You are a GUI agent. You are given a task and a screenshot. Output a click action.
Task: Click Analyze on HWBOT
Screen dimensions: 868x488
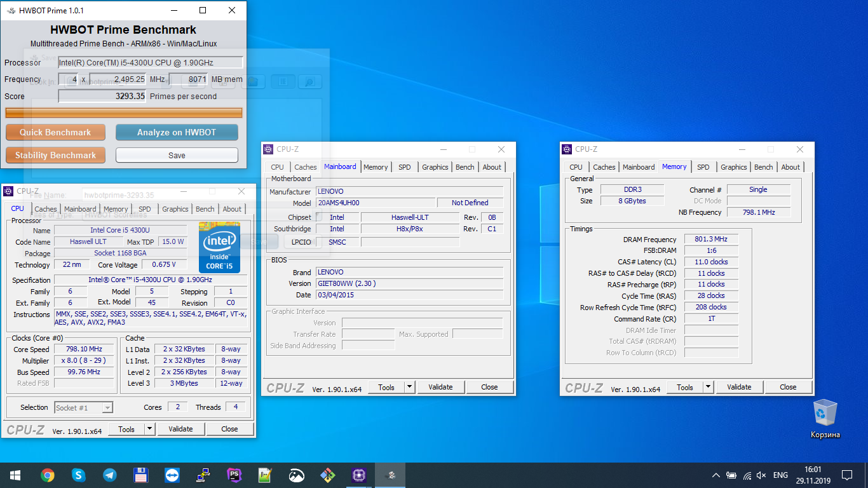[x=177, y=132]
